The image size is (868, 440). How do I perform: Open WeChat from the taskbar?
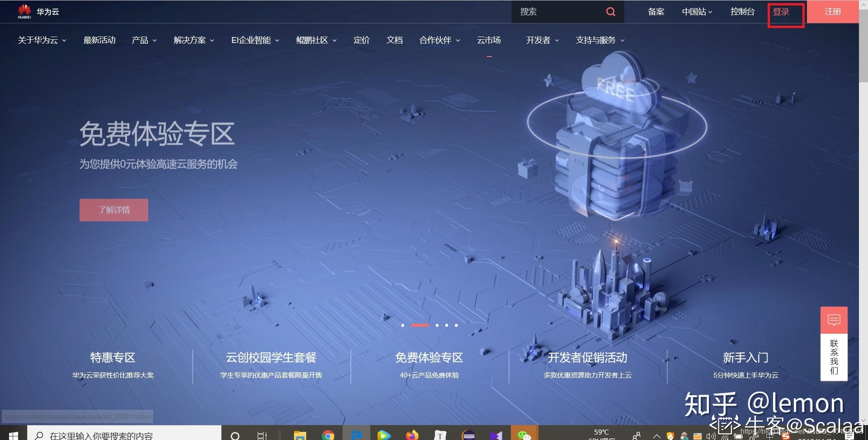coord(524,435)
